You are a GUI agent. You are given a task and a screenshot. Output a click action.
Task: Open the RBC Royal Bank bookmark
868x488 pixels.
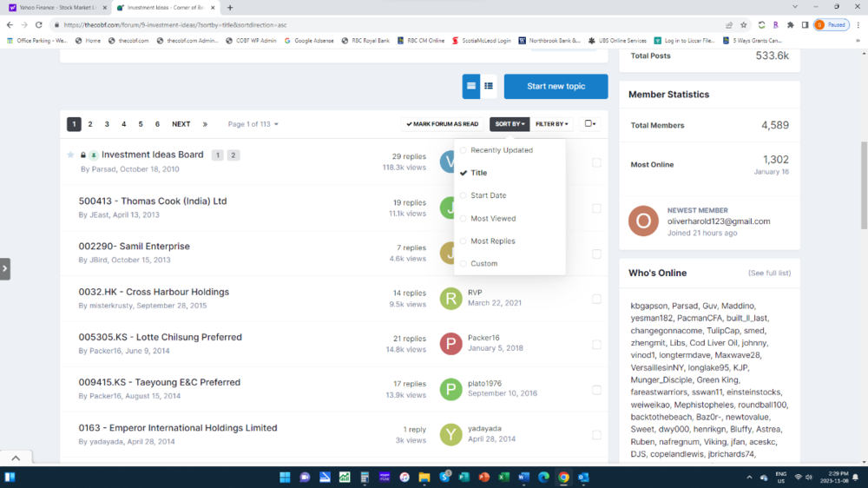pyautogui.click(x=365, y=41)
